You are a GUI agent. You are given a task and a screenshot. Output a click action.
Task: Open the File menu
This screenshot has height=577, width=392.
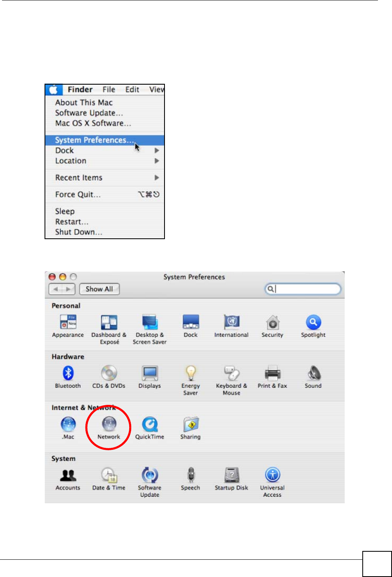click(109, 89)
